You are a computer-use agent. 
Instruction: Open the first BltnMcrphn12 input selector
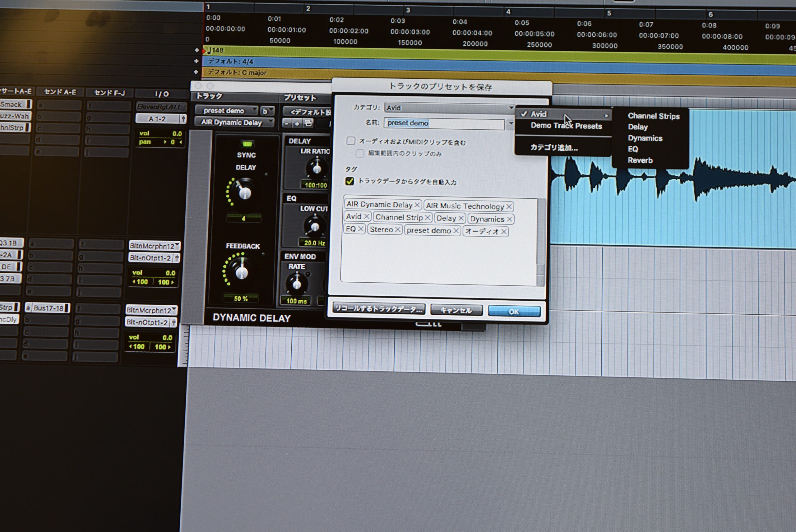pos(155,246)
